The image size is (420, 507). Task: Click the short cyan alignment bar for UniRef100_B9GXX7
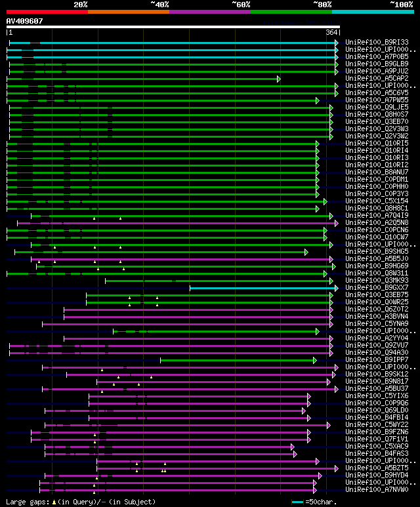[x=263, y=288]
